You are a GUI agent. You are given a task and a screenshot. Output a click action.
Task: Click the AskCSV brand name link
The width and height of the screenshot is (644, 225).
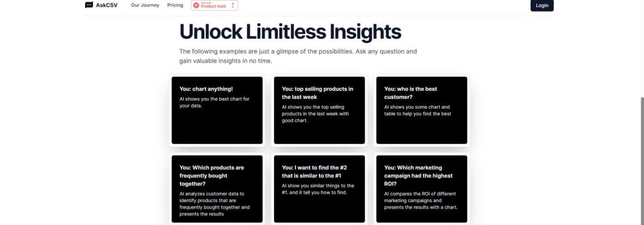[107, 5]
